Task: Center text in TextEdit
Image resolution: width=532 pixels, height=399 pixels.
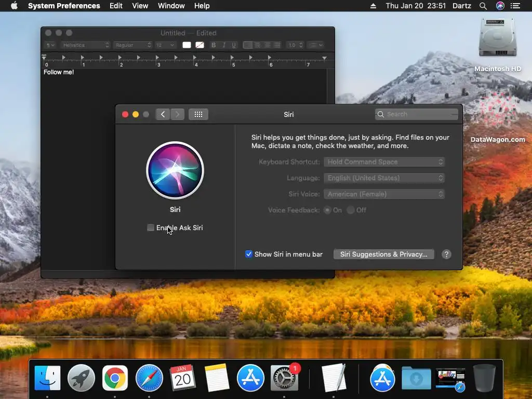Action: 258,45
